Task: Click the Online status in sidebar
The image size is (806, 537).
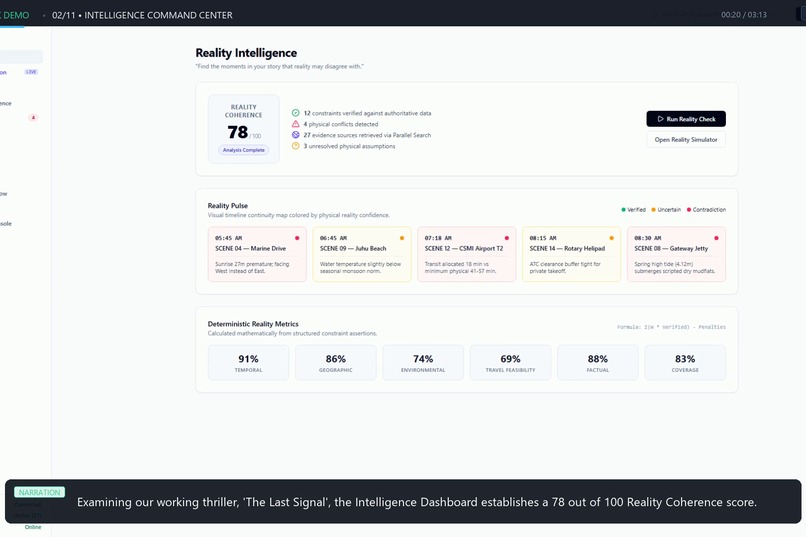Action: (x=33, y=527)
